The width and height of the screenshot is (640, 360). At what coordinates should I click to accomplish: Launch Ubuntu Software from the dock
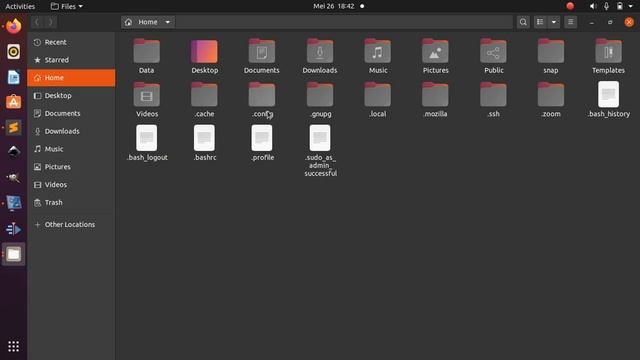coord(13,102)
